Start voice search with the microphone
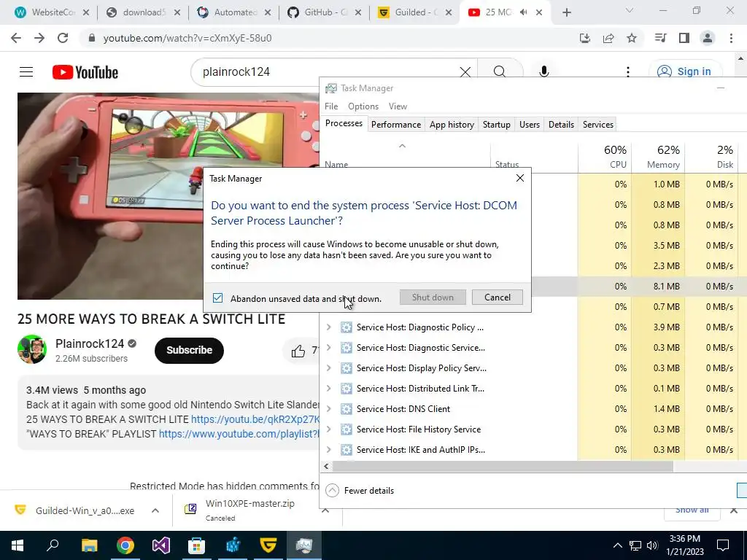 point(543,72)
